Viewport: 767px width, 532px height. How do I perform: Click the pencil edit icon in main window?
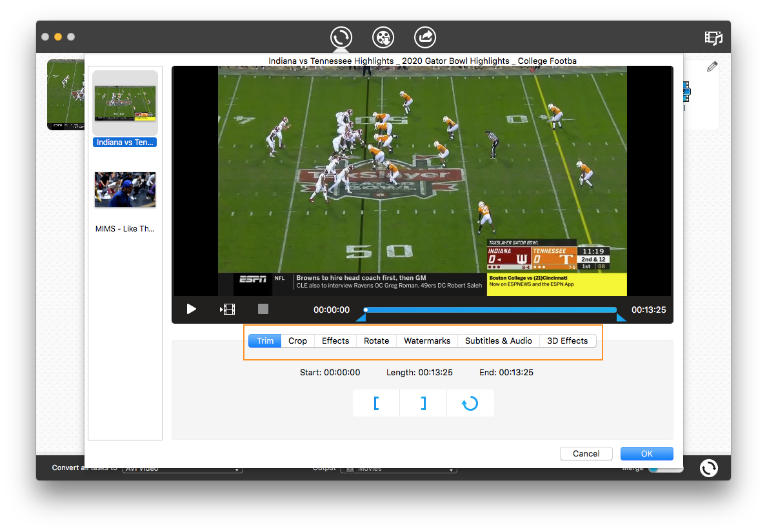(712, 67)
